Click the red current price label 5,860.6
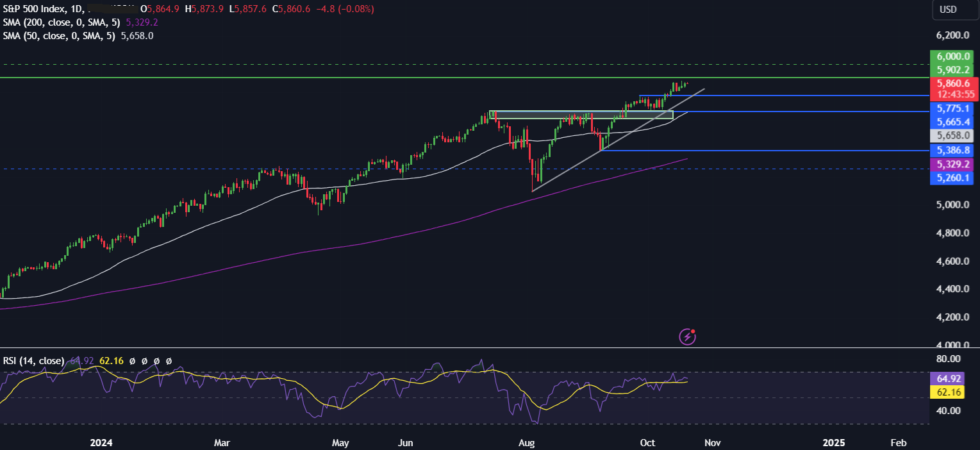The image size is (980, 450). click(952, 83)
